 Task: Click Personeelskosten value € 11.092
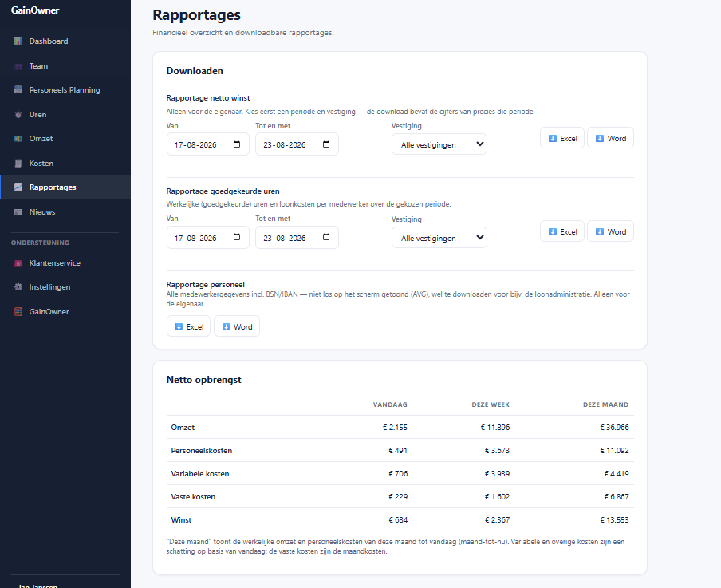pos(614,451)
